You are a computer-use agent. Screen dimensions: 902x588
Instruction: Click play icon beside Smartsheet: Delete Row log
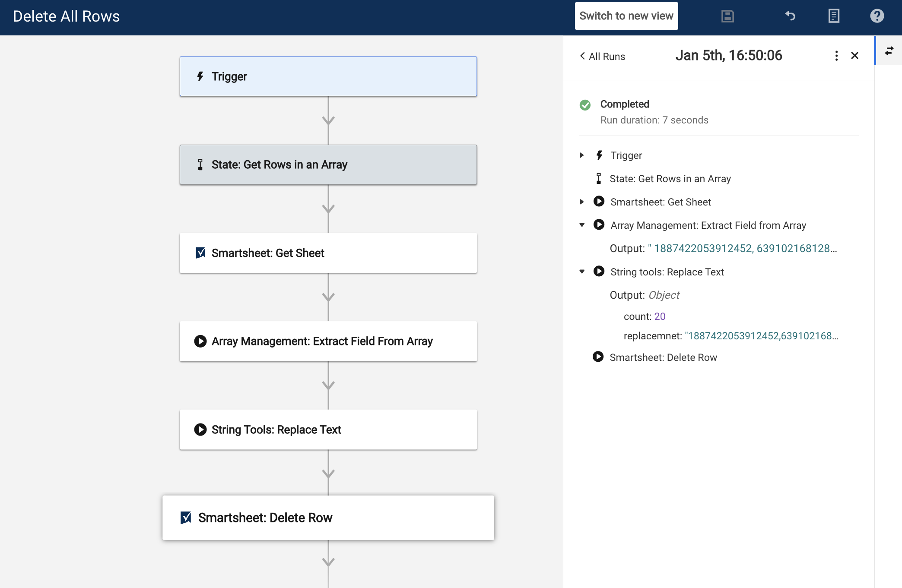pyautogui.click(x=598, y=357)
